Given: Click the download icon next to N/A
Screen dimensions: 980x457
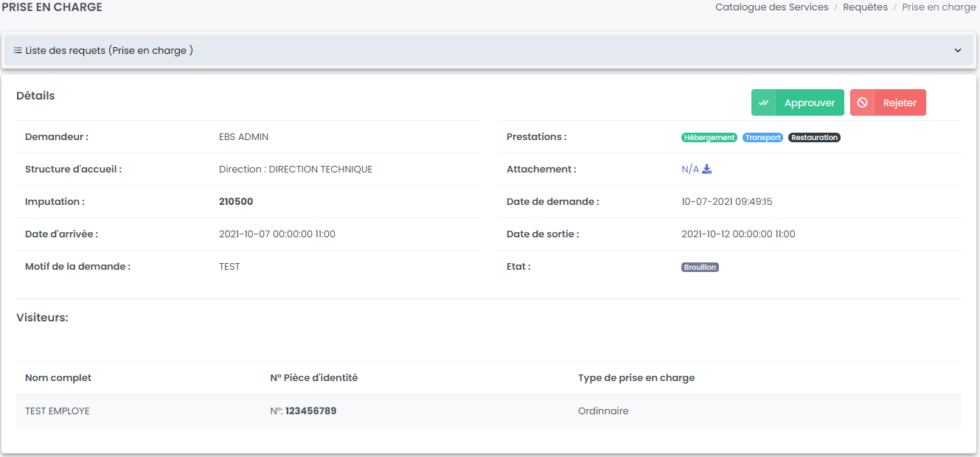Looking at the screenshot, I should (706, 170).
